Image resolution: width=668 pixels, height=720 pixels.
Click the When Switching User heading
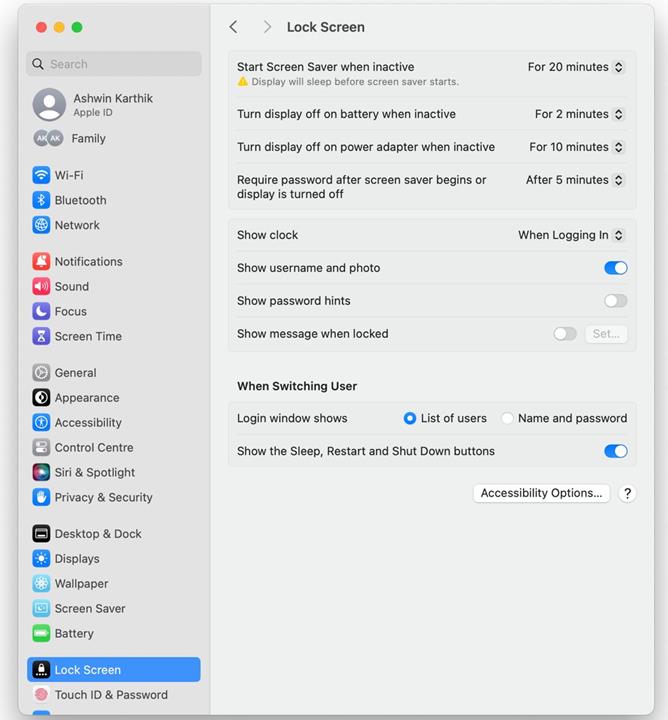(x=297, y=386)
